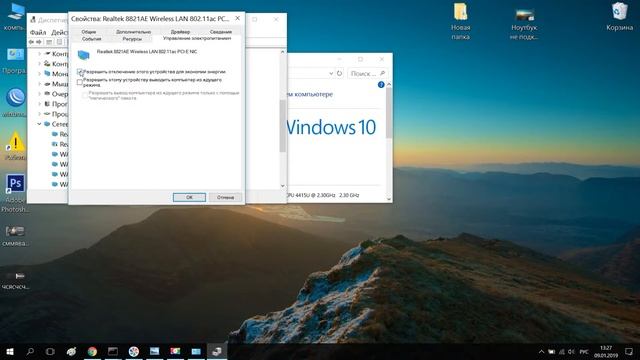Toggle allow device to wake computer checkbox
The width and height of the screenshot is (640, 360).
[80, 82]
